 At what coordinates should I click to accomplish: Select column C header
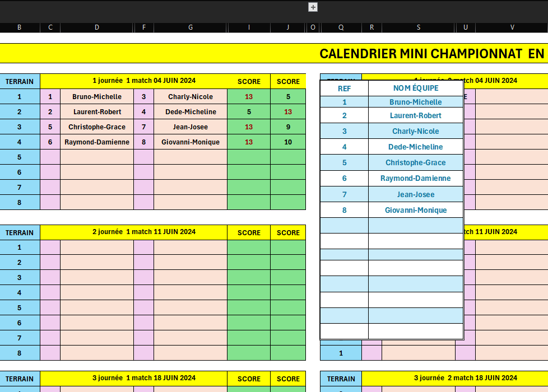click(50, 27)
